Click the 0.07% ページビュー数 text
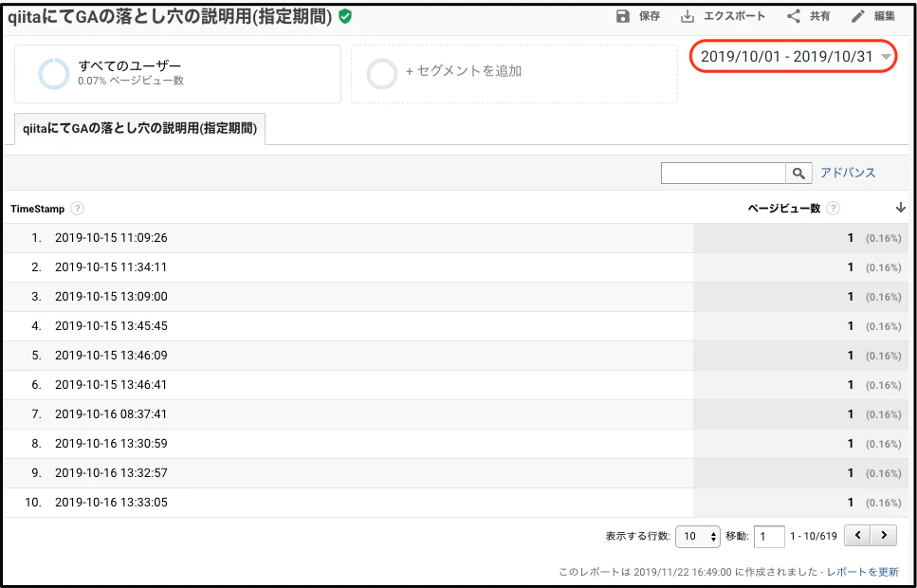917x588 pixels. (x=131, y=82)
